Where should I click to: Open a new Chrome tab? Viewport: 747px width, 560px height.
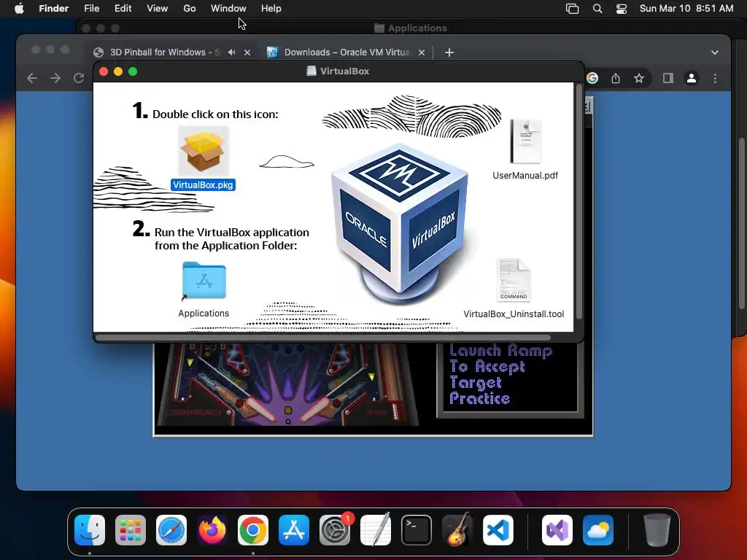point(449,52)
